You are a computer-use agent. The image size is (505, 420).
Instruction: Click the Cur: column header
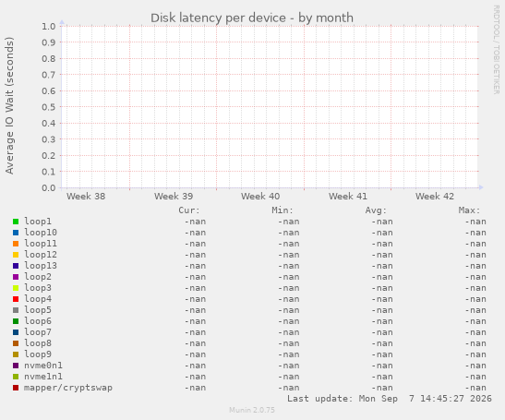coord(189,210)
